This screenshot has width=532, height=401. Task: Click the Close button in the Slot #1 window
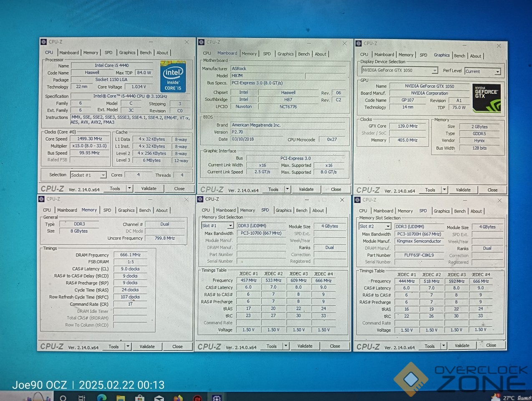point(335,346)
